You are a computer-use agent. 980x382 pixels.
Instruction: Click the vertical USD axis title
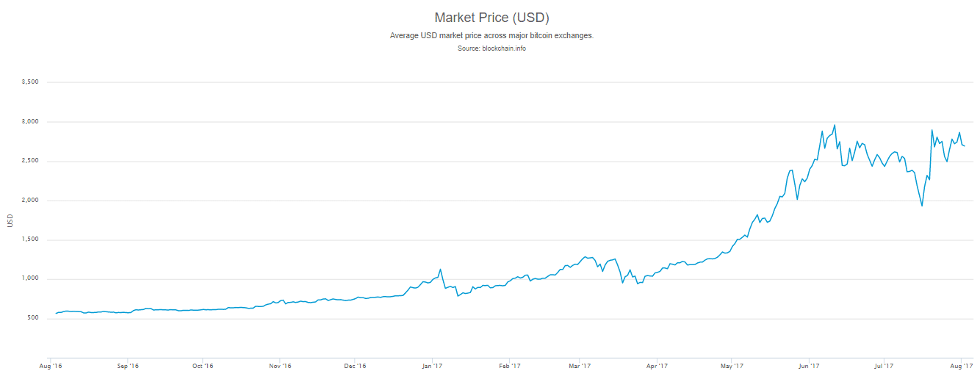pyautogui.click(x=10, y=219)
